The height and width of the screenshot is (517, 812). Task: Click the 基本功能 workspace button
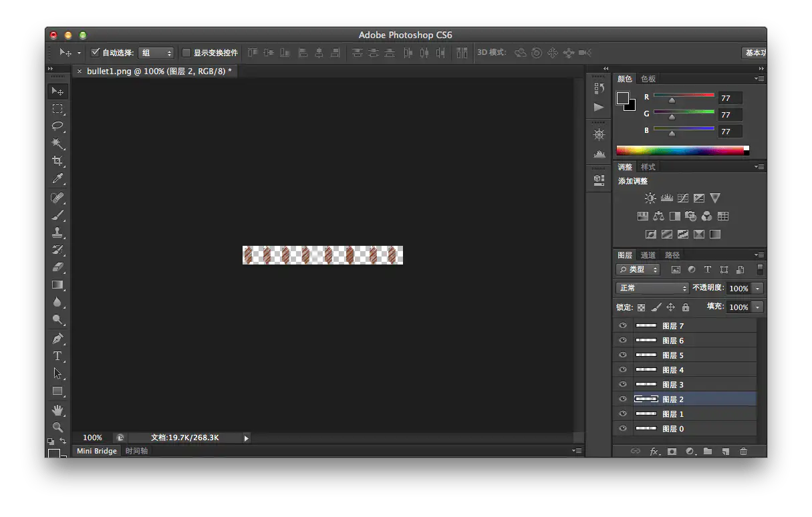point(754,53)
